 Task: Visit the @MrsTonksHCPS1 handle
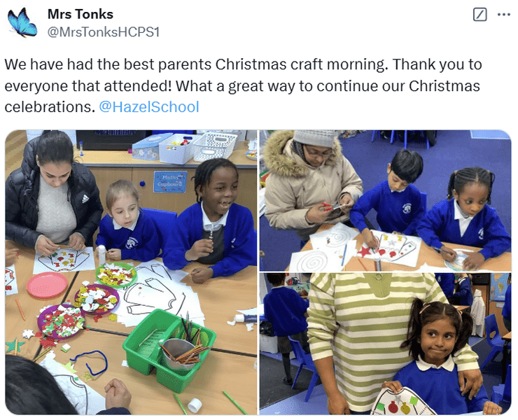[x=104, y=32]
